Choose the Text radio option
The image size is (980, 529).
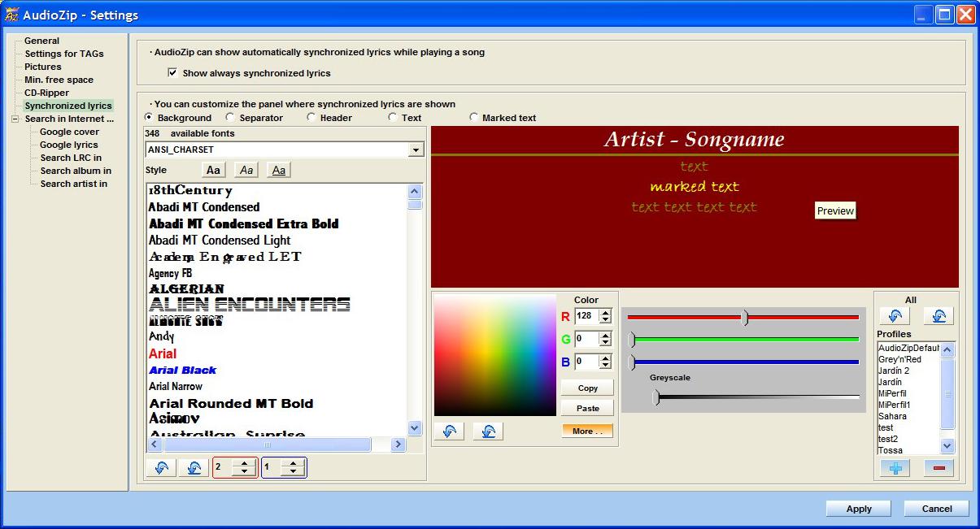coord(393,118)
